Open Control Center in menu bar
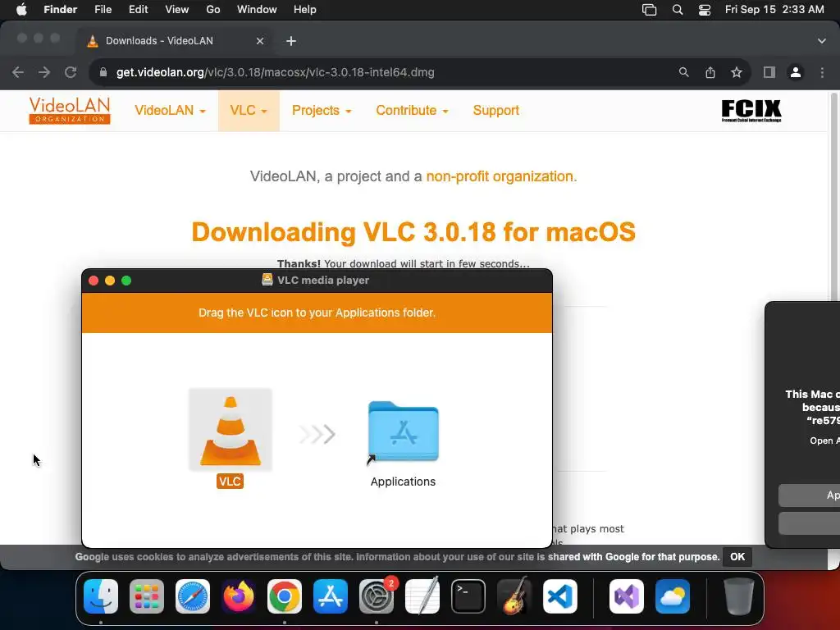Viewport: 840px width, 630px height. (x=705, y=10)
